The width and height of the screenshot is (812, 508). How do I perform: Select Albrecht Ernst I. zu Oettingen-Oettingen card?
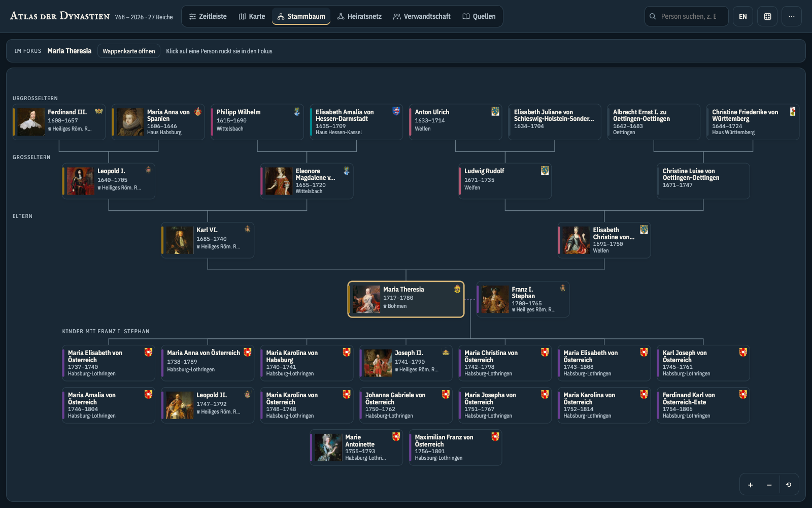click(653, 122)
